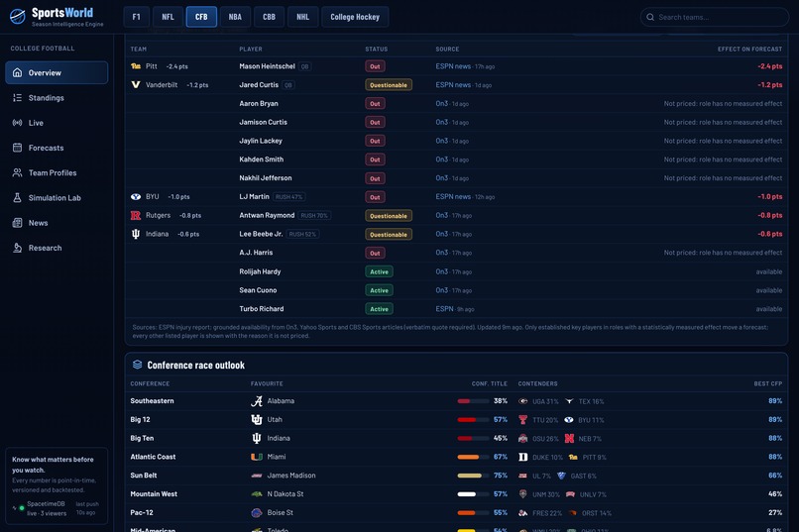Click the Alabama logo in Southeastern row
The height and width of the screenshot is (532, 799).
click(x=257, y=401)
